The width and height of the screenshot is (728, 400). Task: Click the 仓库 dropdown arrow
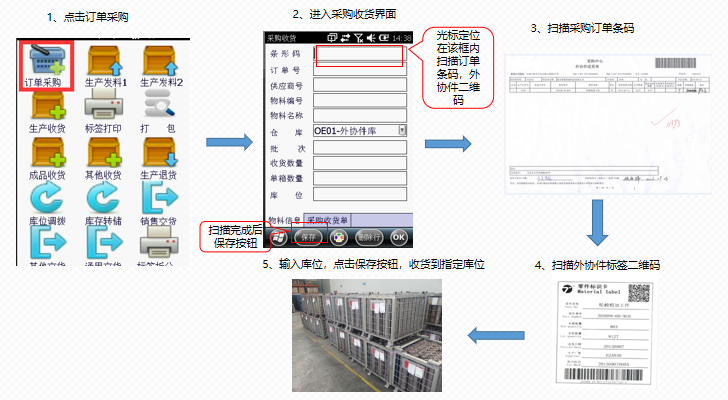click(x=403, y=130)
